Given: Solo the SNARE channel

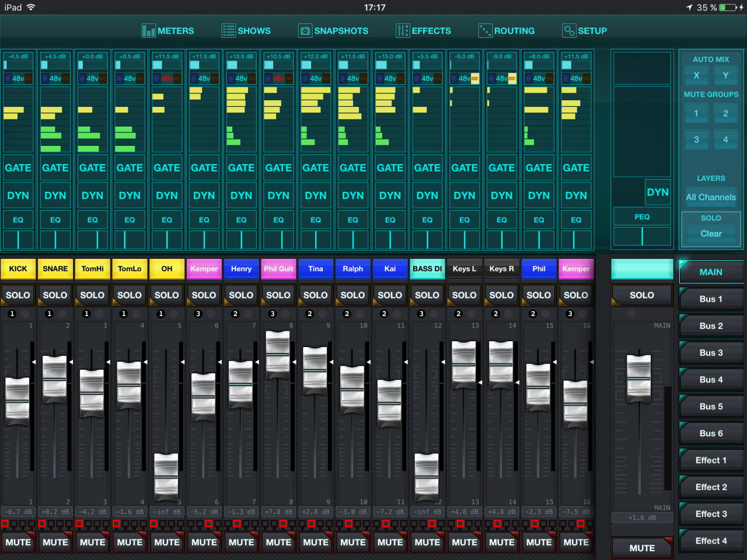Looking at the screenshot, I should [x=55, y=295].
